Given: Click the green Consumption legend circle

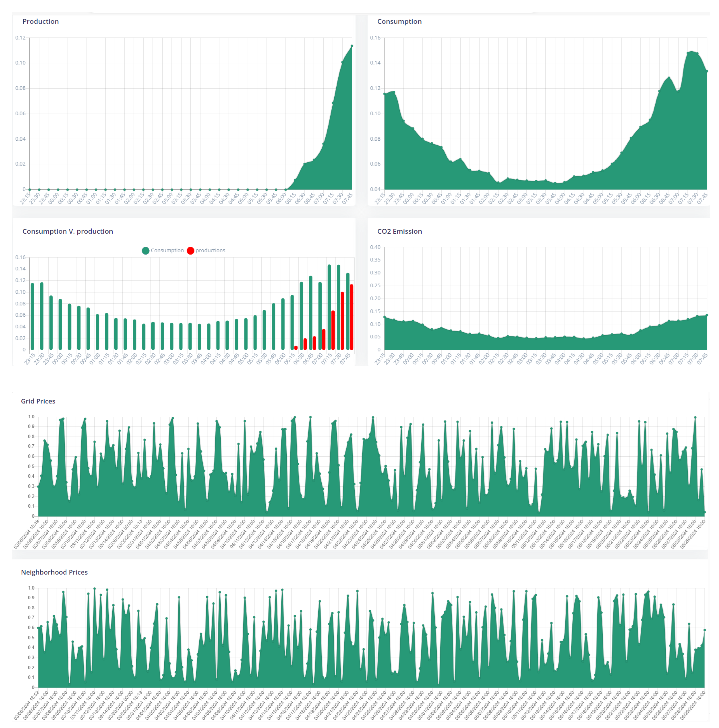Looking at the screenshot, I should click(146, 251).
